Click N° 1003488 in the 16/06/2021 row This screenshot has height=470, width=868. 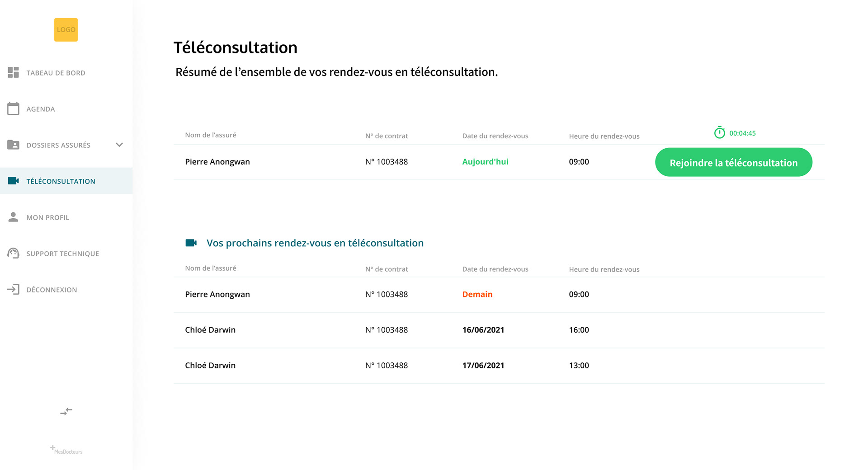387,330
